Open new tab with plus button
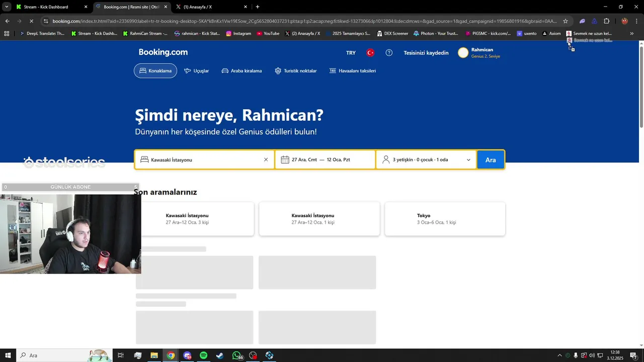Screen dimensions: 644x362 tap(258, 7)
